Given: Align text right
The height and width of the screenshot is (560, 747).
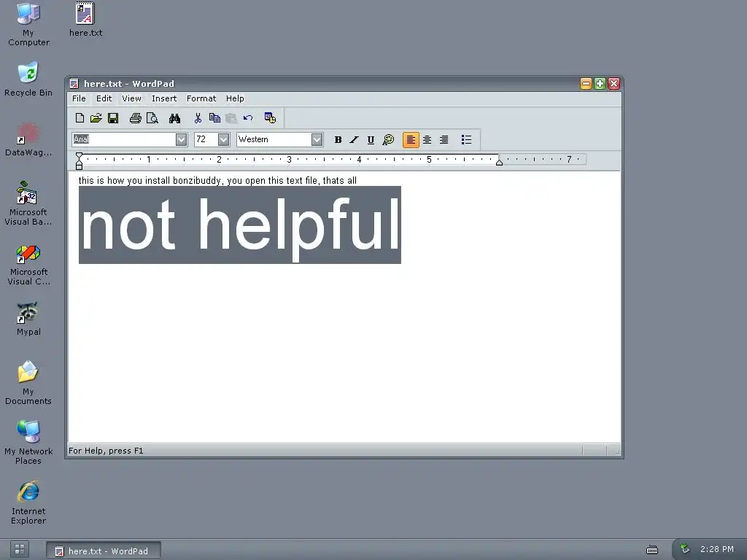Looking at the screenshot, I should tap(444, 139).
